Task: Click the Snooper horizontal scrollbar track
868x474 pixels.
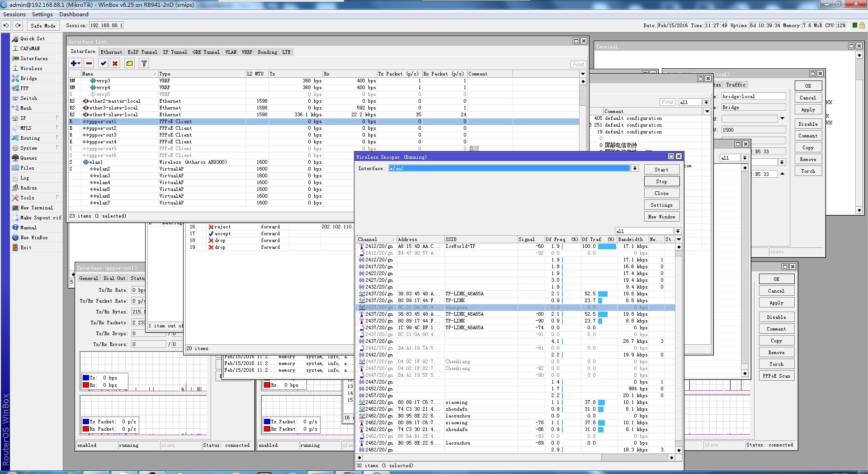Action: click(515, 458)
